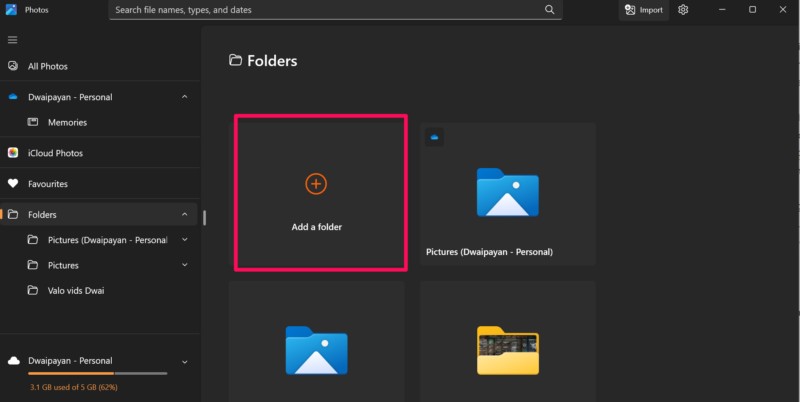800x402 pixels.
Task: Click the OneDrive cloud badge on folder tile
Action: [434, 137]
